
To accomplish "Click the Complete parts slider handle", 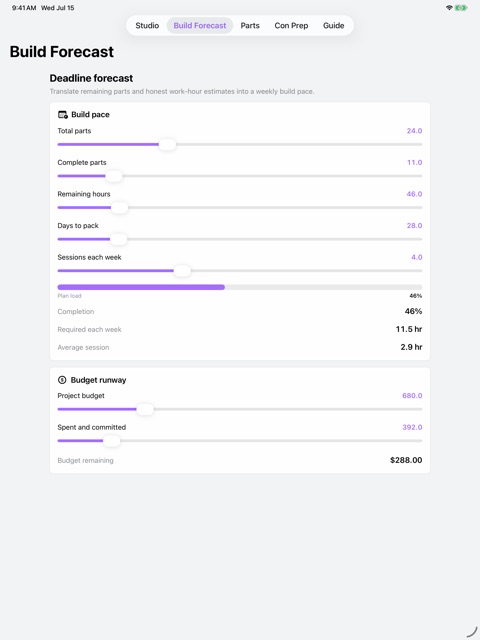I will pos(114,176).
